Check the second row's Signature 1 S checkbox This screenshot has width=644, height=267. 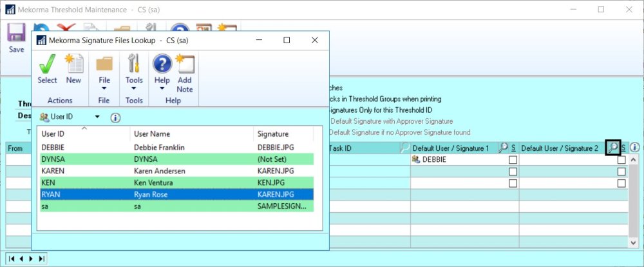click(x=513, y=172)
